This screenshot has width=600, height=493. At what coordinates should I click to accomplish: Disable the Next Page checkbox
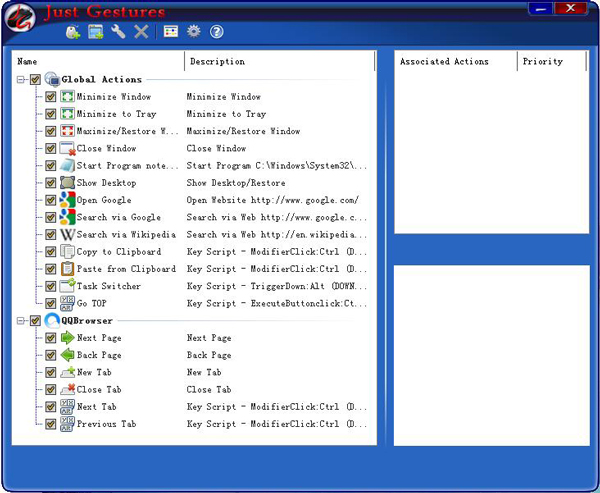(51, 338)
